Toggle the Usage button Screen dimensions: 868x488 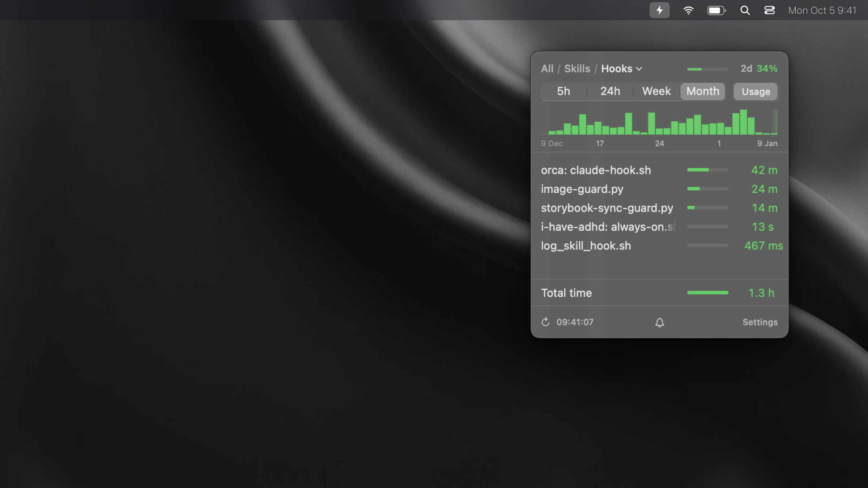[756, 91]
